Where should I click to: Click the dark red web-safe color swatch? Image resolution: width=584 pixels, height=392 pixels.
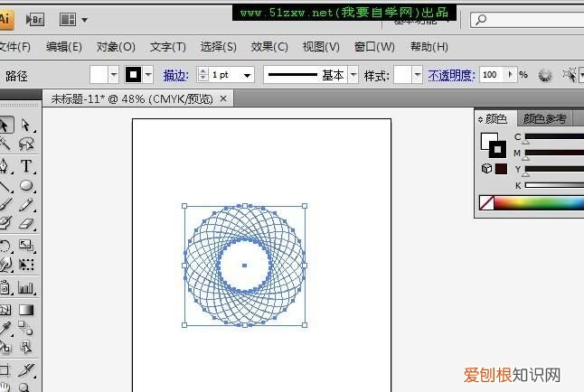pos(502,169)
